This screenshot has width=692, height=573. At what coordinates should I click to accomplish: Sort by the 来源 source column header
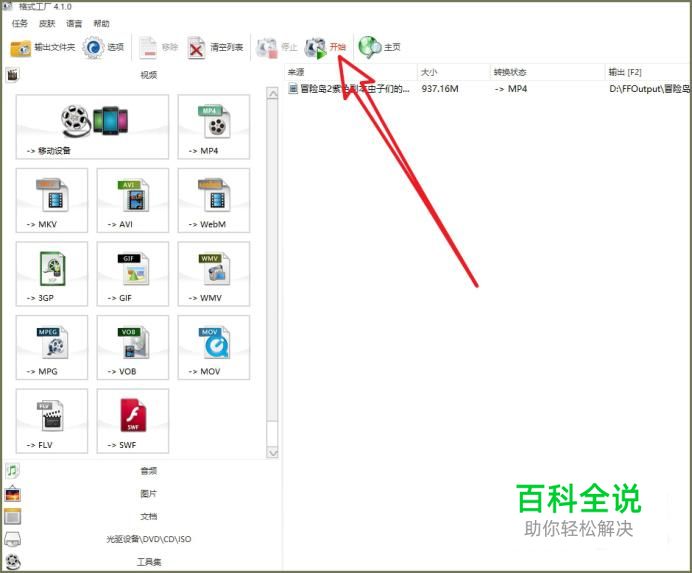click(351, 72)
